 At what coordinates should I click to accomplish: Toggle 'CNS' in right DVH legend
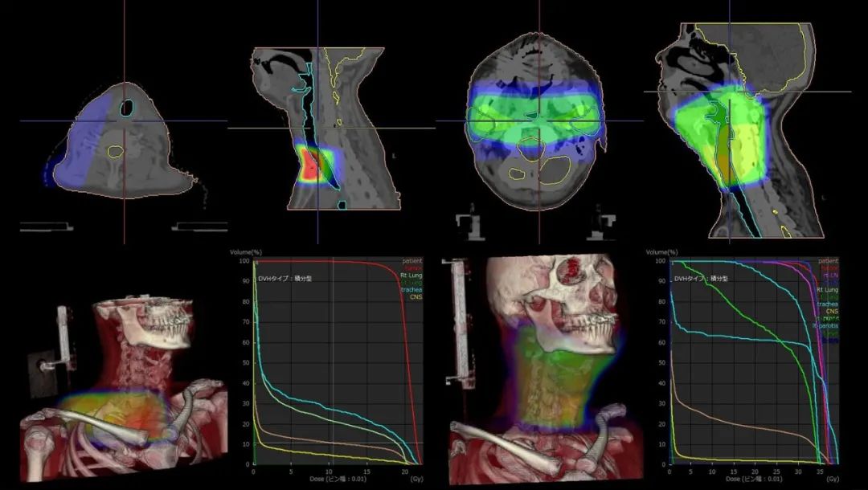(x=832, y=311)
